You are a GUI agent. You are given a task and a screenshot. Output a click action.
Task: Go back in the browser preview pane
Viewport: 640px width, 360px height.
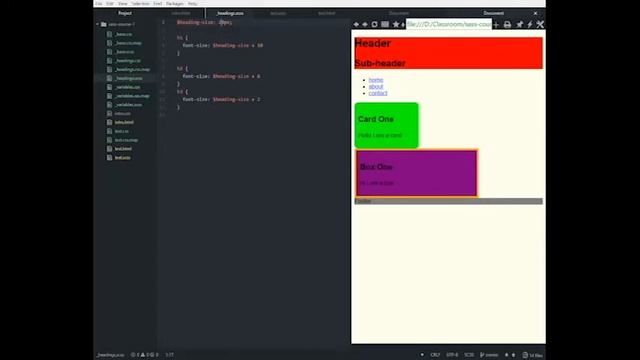[356, 24]
